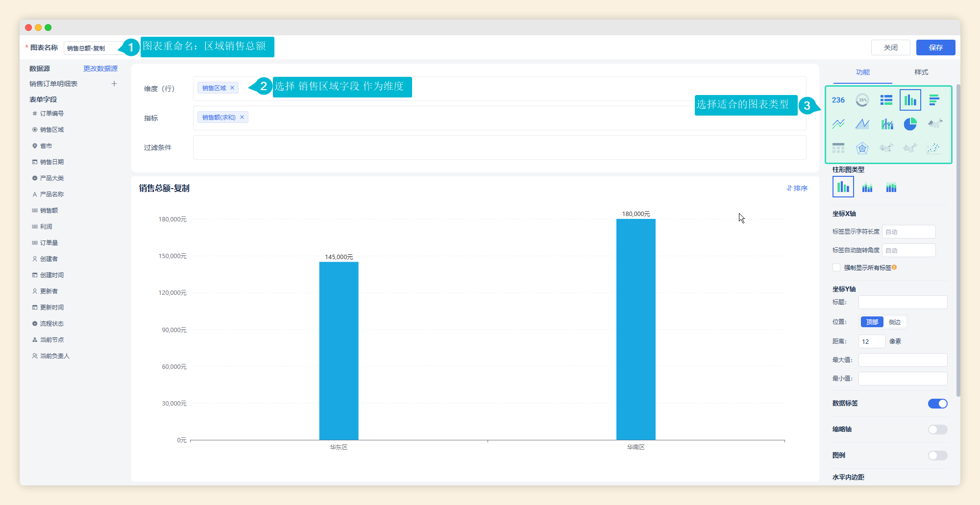The height and width of the screenshot is (505, 980).
Task: Open the 功能 tab
Action: pos(863,72)
